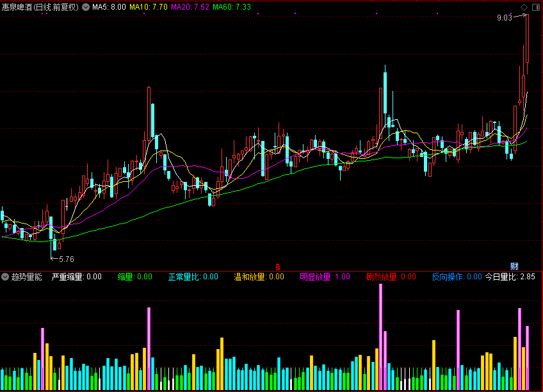Click the 明显放量: 1.00 value
Screen dimensions: 543x392
point(325,277)
